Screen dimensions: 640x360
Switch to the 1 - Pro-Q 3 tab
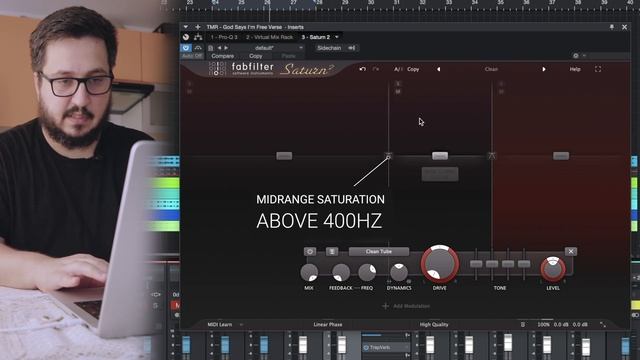click(224, 37)
